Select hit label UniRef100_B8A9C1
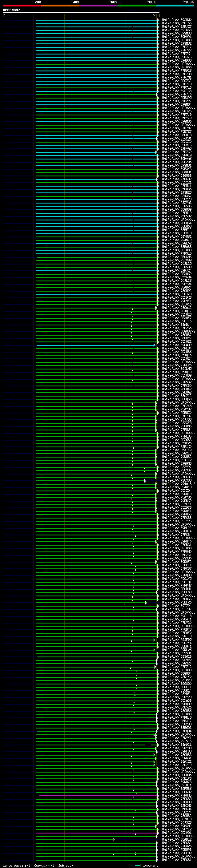The height and width of the screenshot is (868, 197). pos(177,745)
